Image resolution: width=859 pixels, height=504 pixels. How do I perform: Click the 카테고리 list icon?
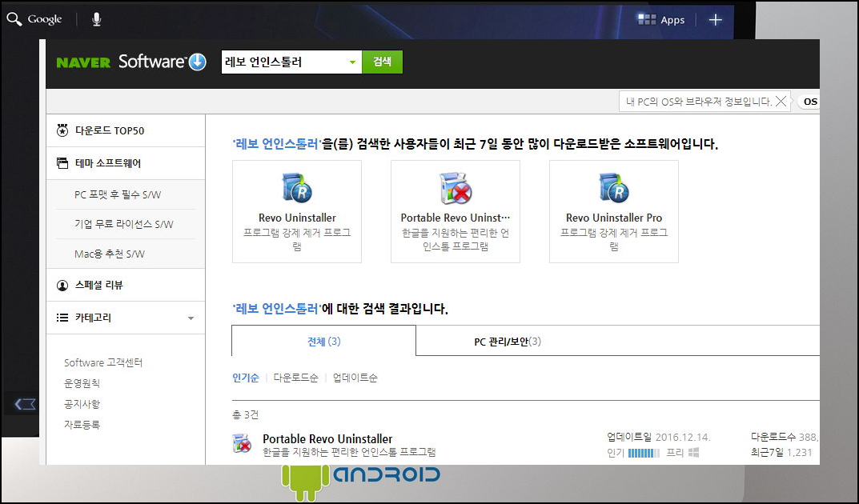62,318
